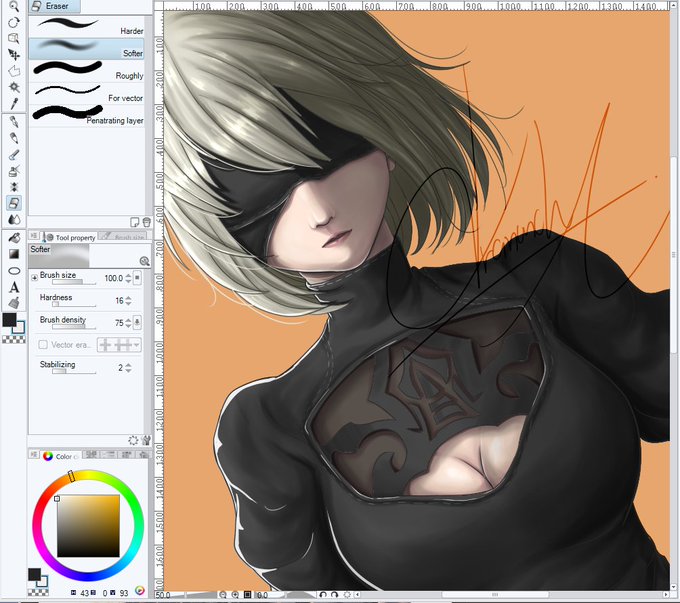Click reset canvas rotation icon

tap(347, 595)
